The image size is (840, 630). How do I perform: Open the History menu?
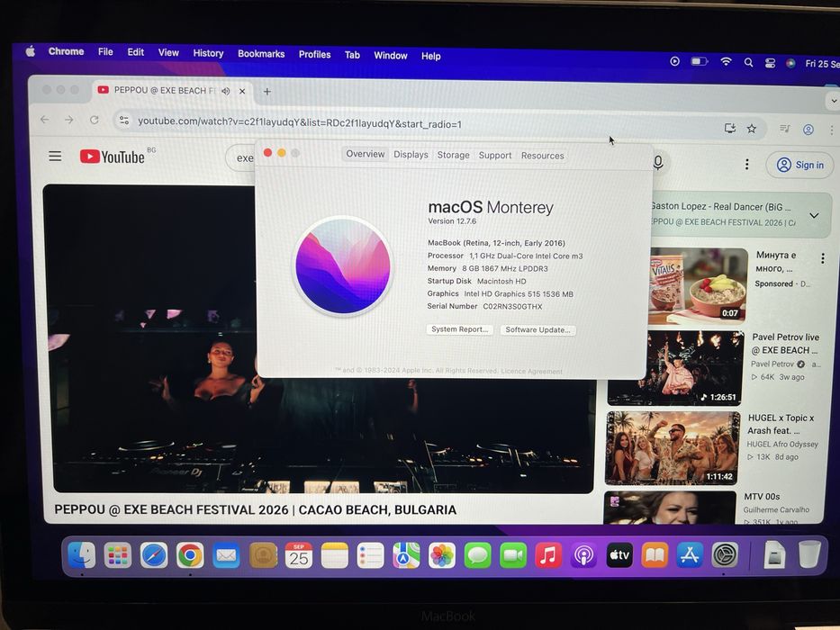[208, 53]
